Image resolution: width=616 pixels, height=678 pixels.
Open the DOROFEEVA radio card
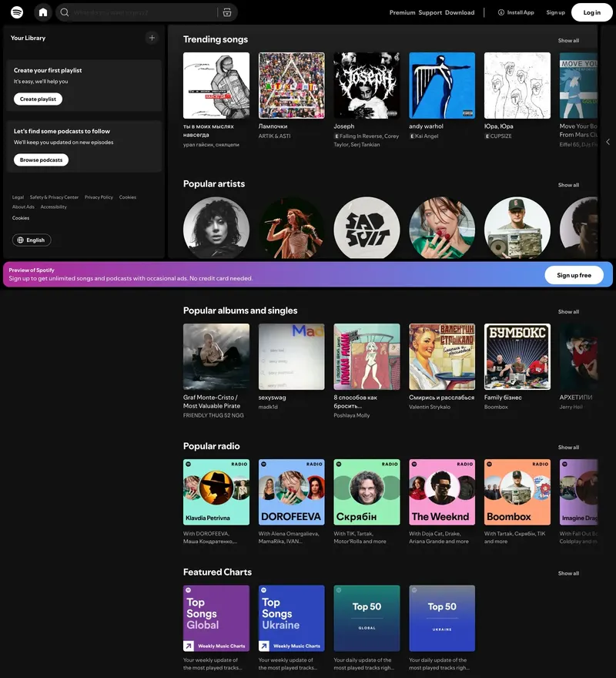291,492
